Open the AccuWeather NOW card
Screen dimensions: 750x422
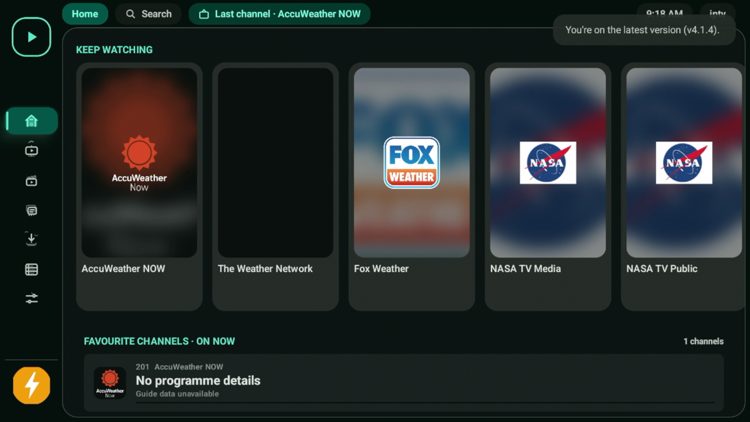(139, 187)
